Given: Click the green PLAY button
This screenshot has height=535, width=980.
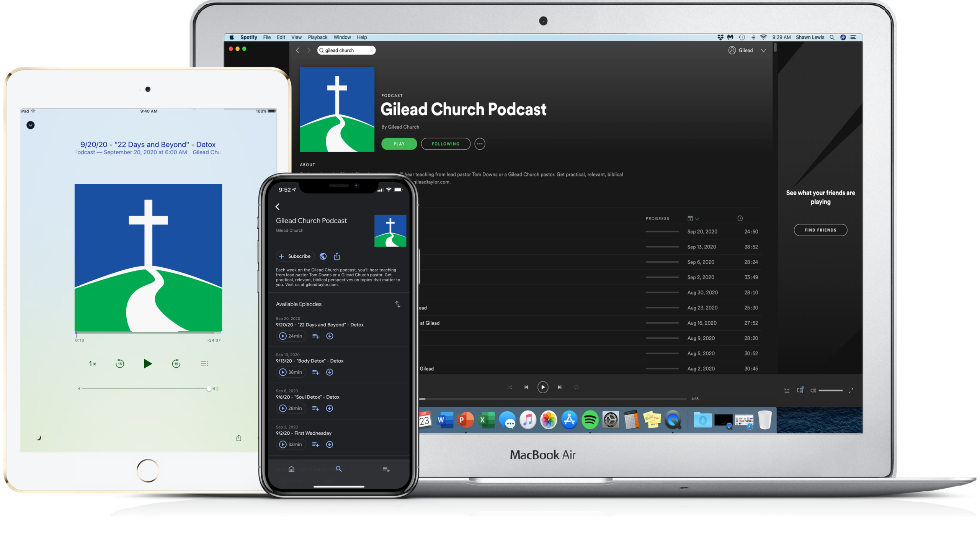Looking at the screenshot, I should 399,144.
